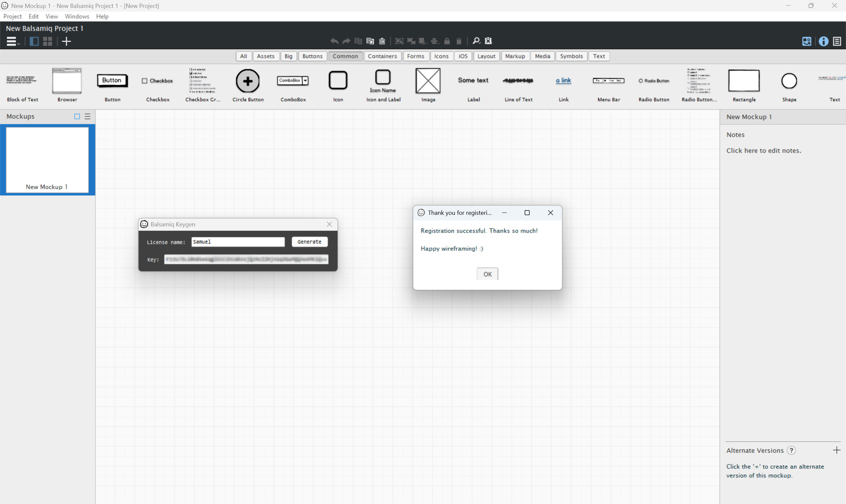Click OK in registration dialog

pos(487,274)
